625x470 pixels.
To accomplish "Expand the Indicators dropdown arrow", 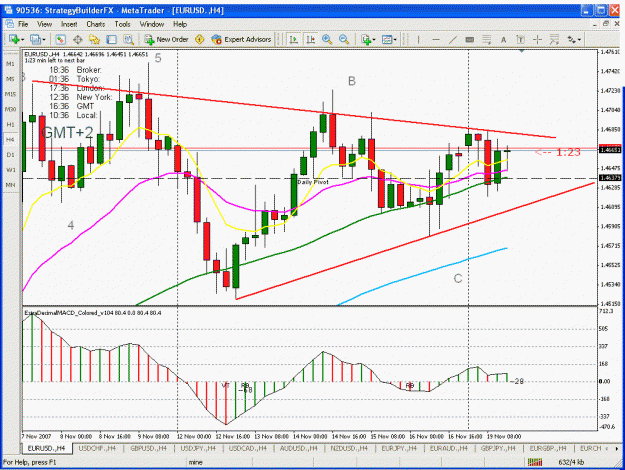I will coord(374,39).
